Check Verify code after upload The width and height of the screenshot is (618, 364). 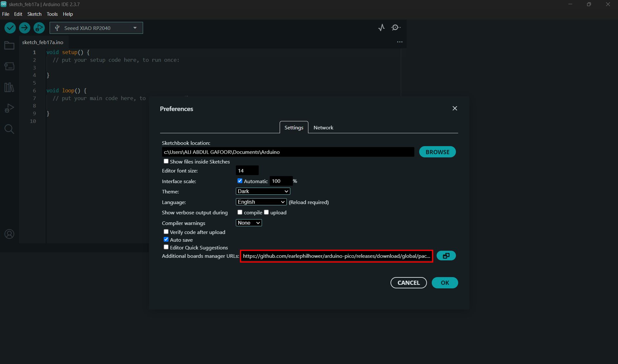click(166, 232)
